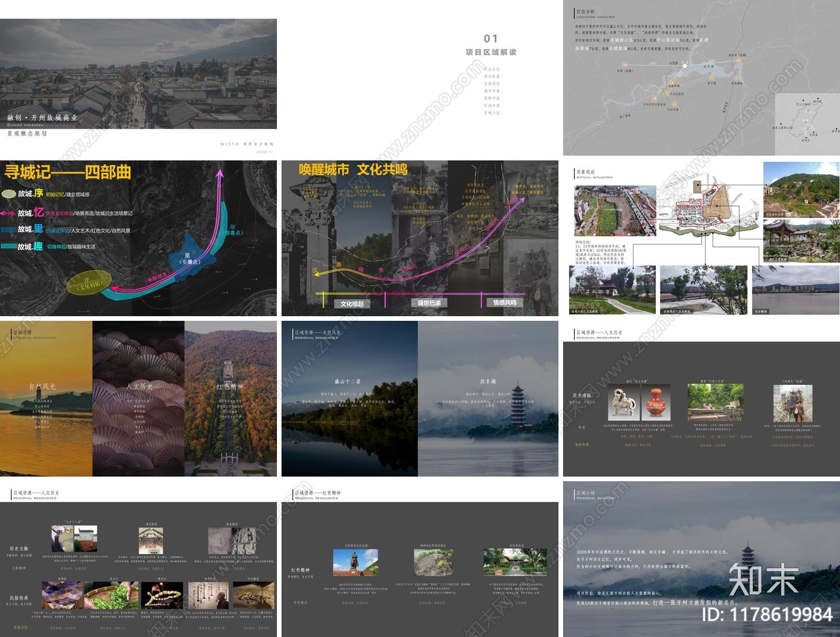Select the '盛世巴渝' timeline label

429,303
